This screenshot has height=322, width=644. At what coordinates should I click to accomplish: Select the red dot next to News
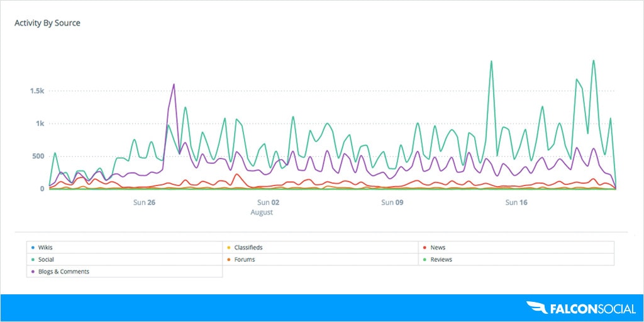coord(426,248)
